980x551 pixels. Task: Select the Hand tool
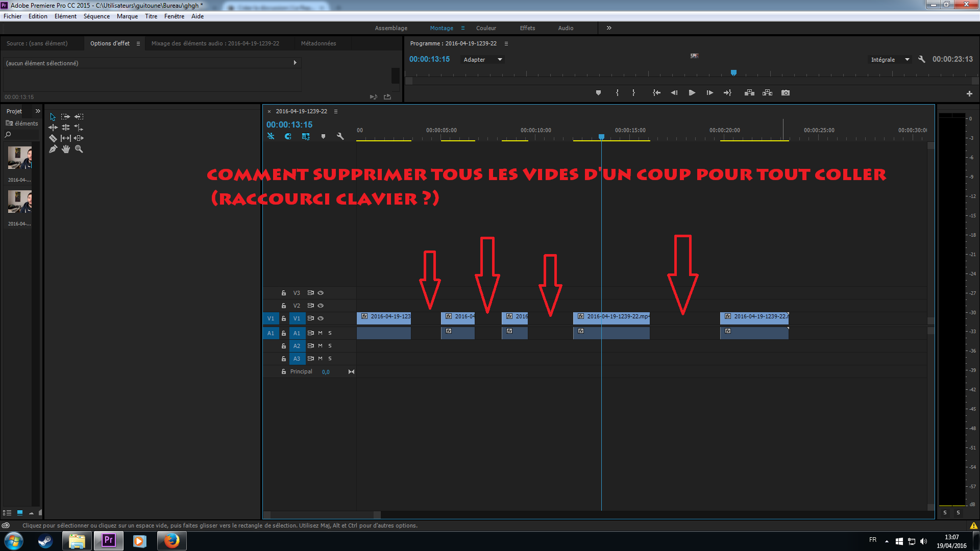pos(66,149)
